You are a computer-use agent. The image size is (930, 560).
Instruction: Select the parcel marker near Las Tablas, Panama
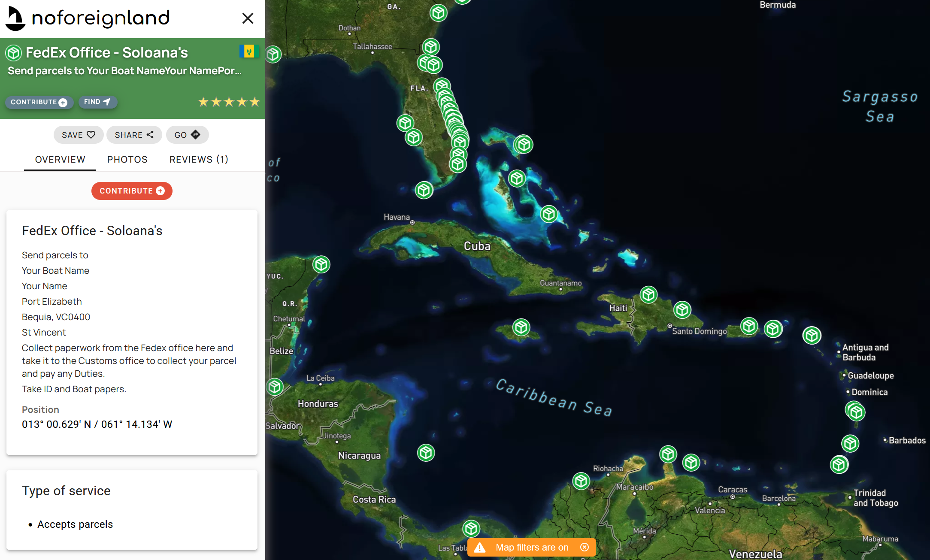[471, 529]
